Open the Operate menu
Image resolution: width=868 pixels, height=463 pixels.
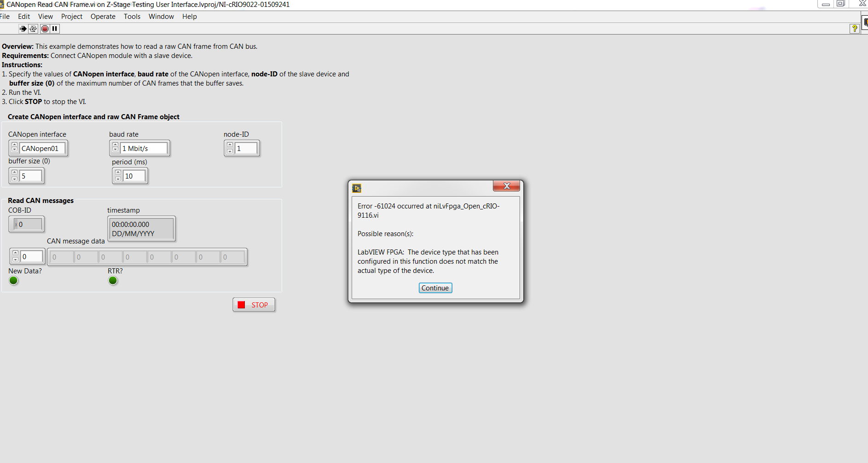[103, 17]
